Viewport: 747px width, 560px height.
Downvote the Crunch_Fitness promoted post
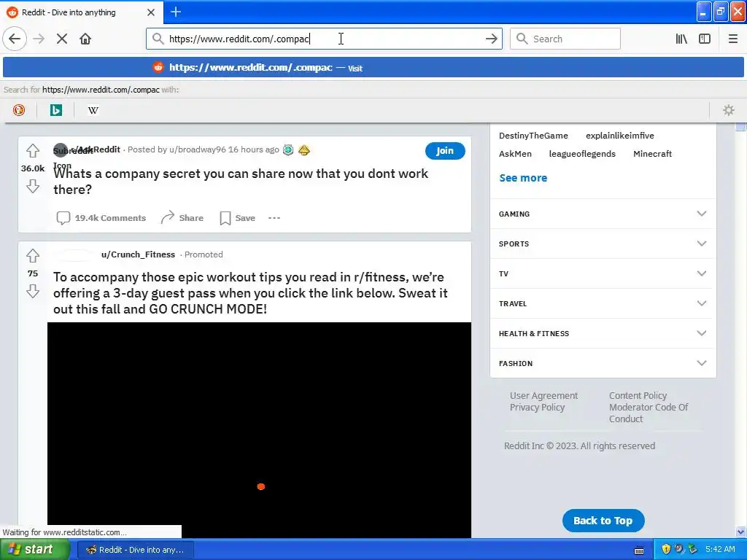click(x=33, y=291)
